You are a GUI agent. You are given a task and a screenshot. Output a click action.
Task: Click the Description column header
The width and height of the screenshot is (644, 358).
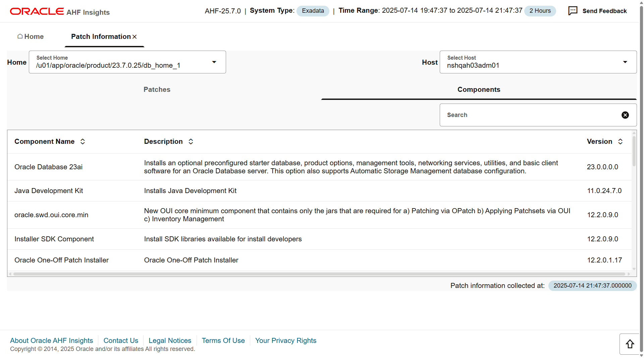[163, 141]
